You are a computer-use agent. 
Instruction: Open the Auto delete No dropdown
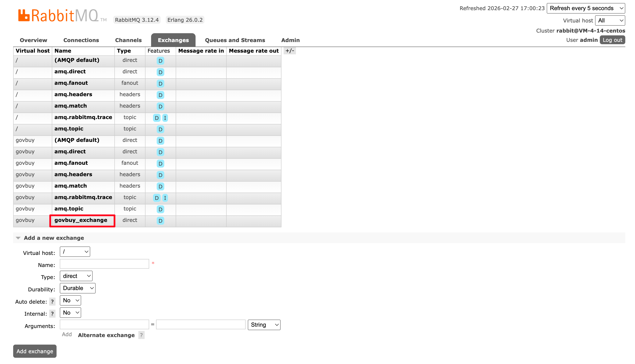point(70,301)
